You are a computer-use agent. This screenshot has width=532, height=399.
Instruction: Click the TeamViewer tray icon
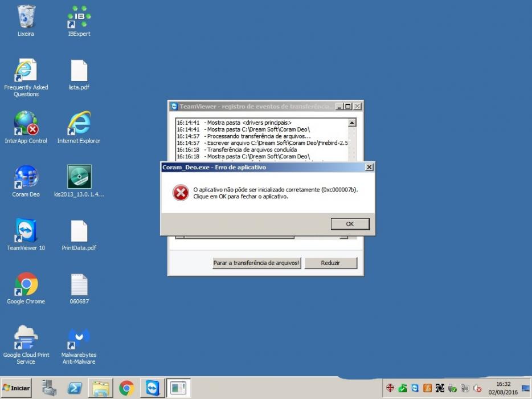point(415,388)
